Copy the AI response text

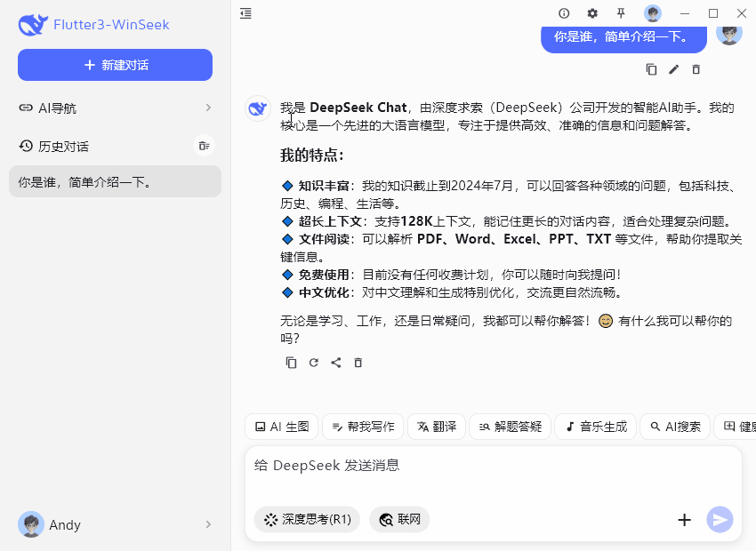pyautogui.click(x=291, y=363)
